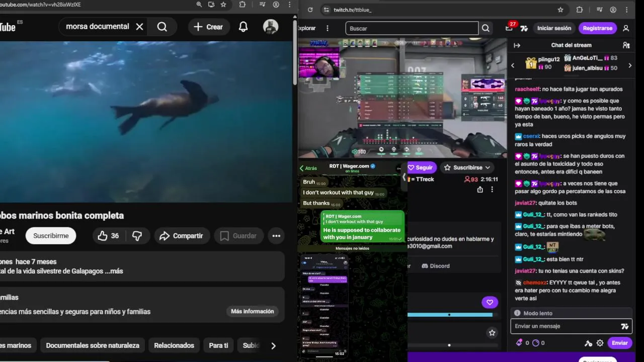Click the Twitch 'Buscar' search field
Screen dimensions: 644x362
(412, 28)
